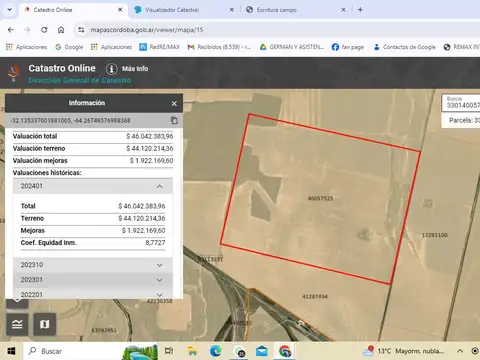Viewport: 480px width, 360px height.
Task: Reload the current page
Action: tap(44, 30)
